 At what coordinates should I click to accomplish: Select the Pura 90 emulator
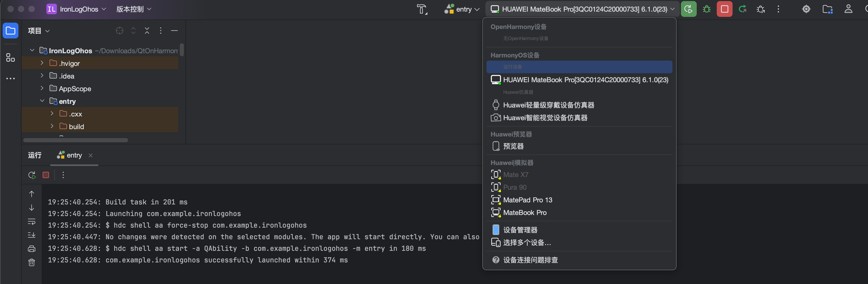pyautogui.click(x=579, y=187)
